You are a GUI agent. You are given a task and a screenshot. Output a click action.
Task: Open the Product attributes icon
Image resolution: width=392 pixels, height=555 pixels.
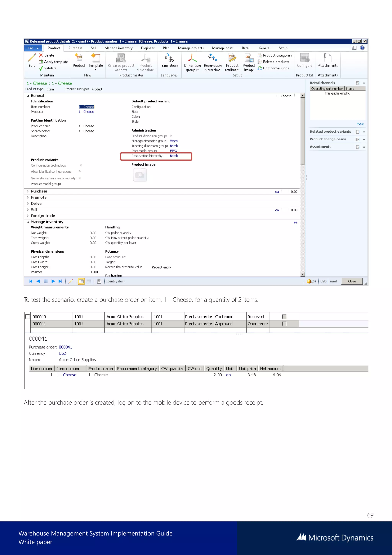point(232,58)
